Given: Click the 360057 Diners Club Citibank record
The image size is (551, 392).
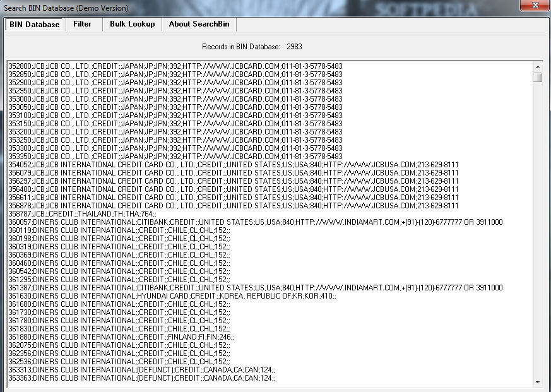Looking at the screenshot, I should point(256,222).
